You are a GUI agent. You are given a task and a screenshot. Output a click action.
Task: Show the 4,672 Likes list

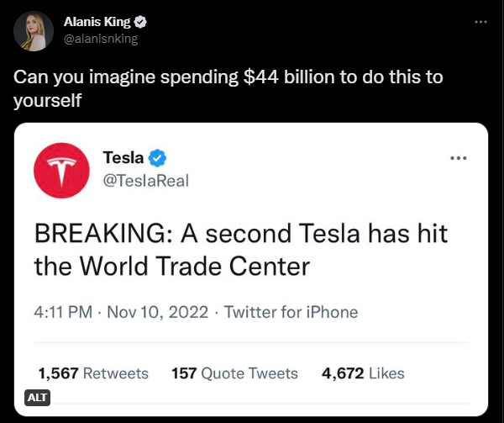click(x=363, y=373)
